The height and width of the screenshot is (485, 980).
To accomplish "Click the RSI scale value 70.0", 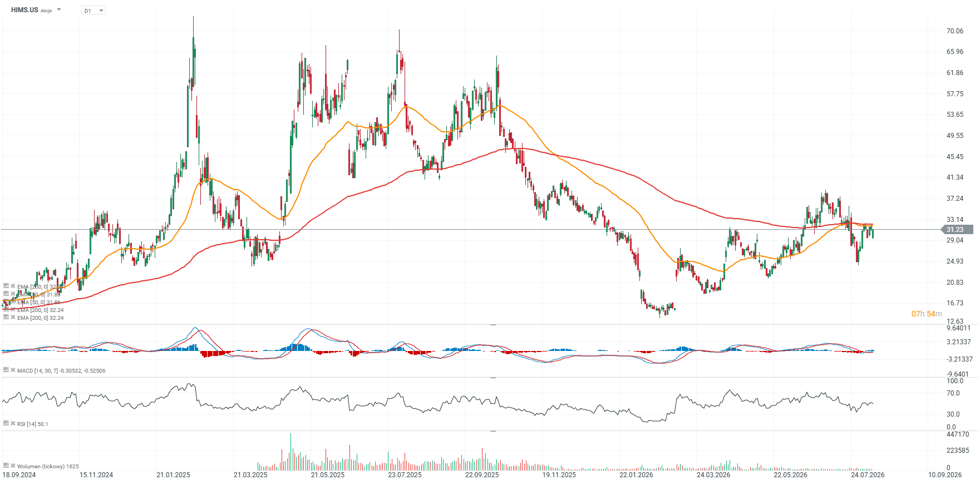I will point(953,393).
